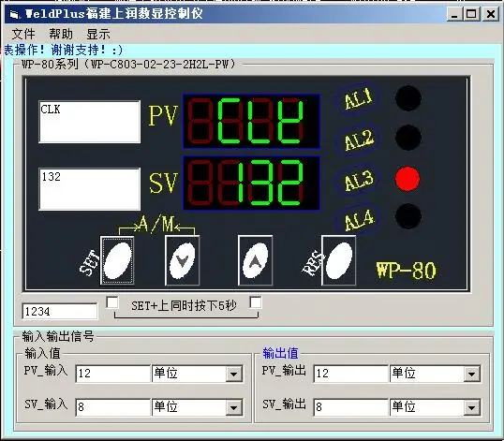Click the yellow SV label
Viewport: 504px width, 441px height.
tap(163, 183)
